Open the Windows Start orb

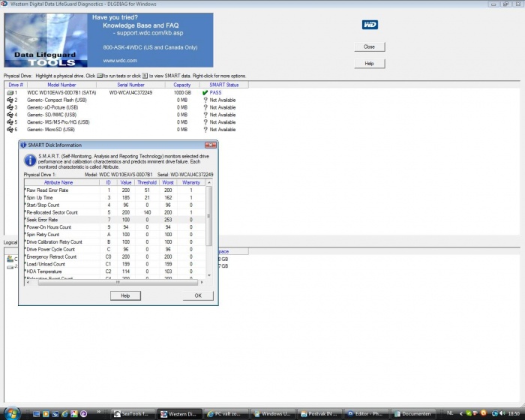pos(13,413)
